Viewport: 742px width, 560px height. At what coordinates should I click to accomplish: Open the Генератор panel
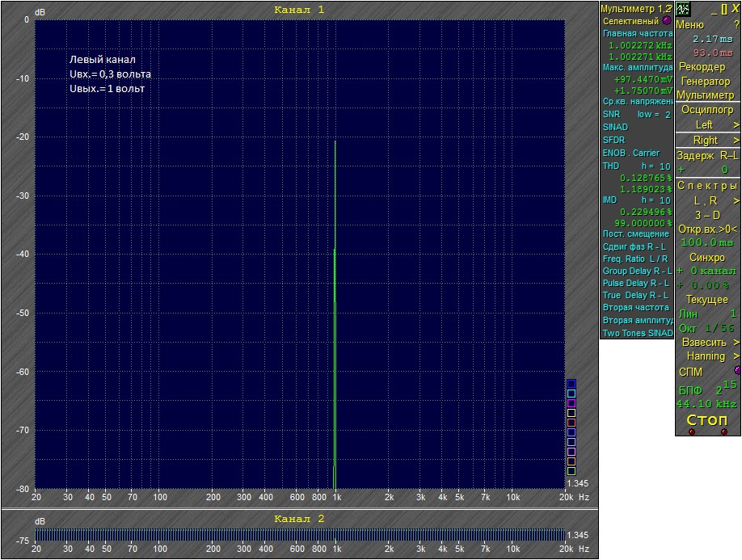(705, 82)
